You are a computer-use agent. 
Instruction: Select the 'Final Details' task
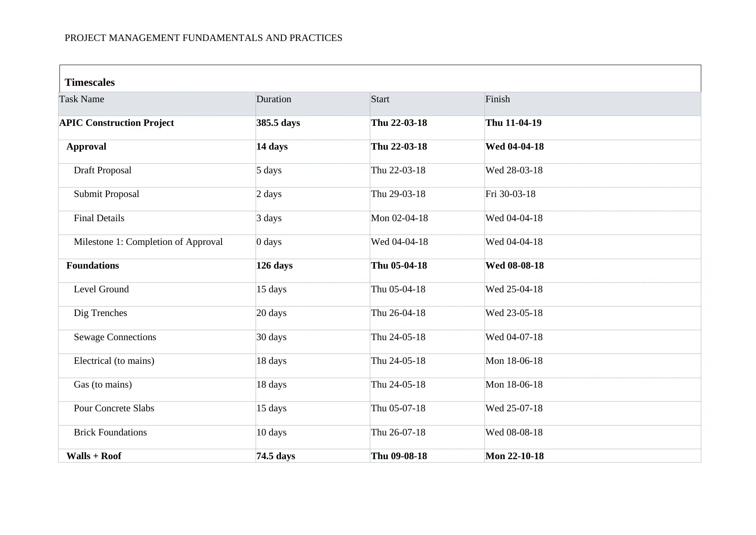[99, 218]
